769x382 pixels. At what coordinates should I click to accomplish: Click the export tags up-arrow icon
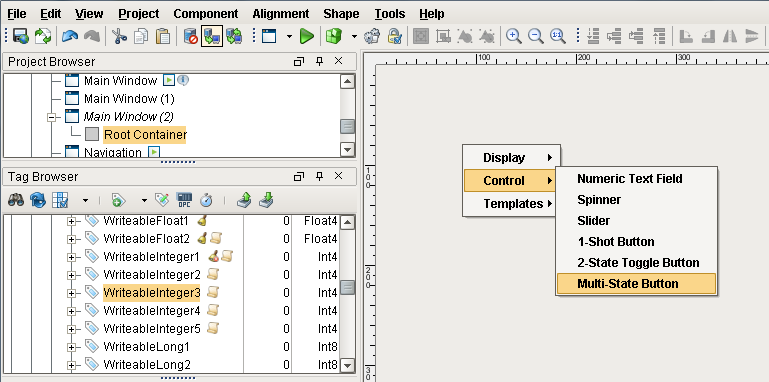(244, 200)
